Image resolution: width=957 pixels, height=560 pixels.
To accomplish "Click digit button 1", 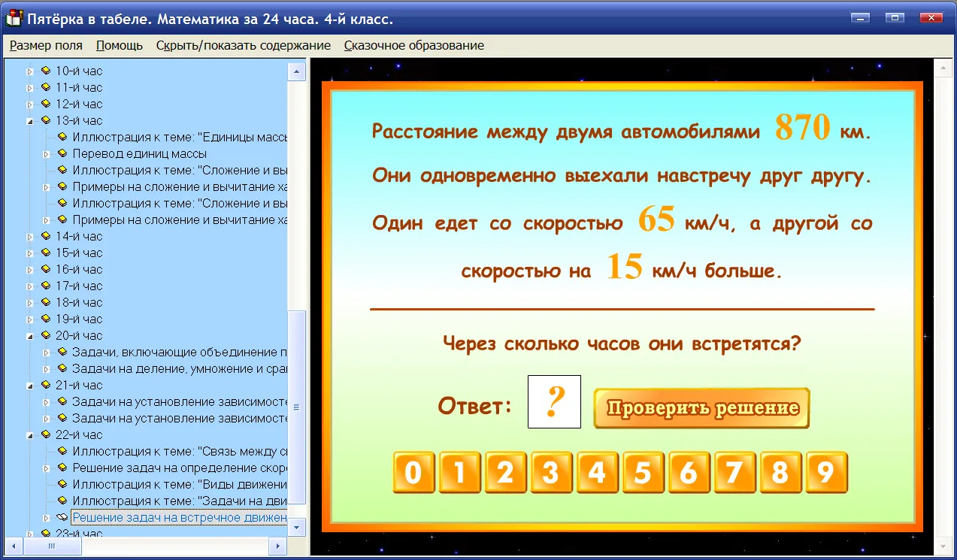I will (x=459, y=473).
